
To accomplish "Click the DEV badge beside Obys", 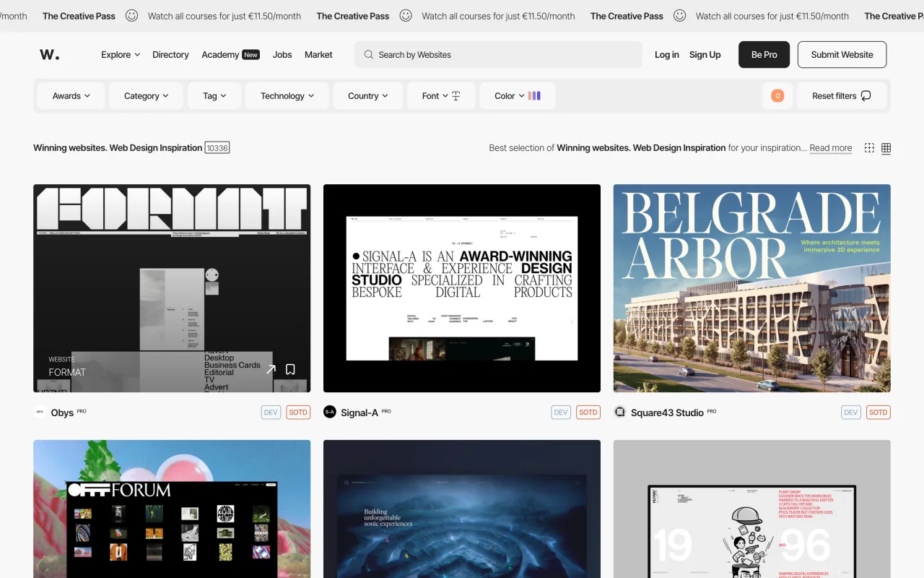I will (271, 413).
